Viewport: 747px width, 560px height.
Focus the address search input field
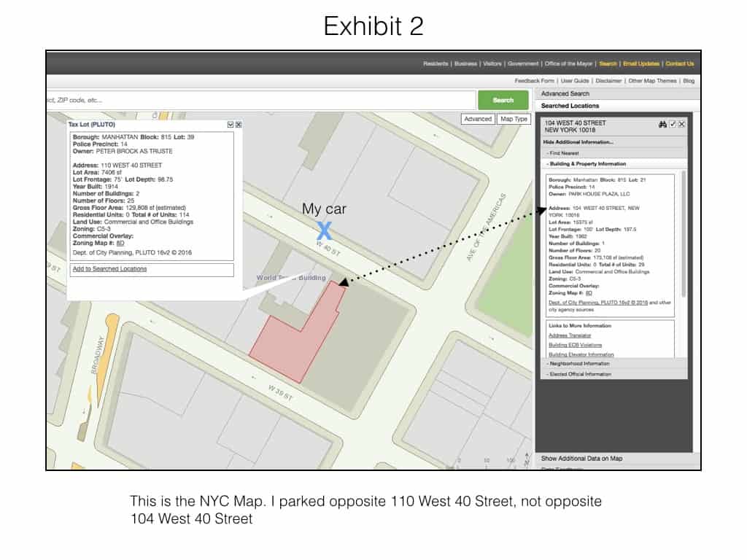tap(261, 100)
